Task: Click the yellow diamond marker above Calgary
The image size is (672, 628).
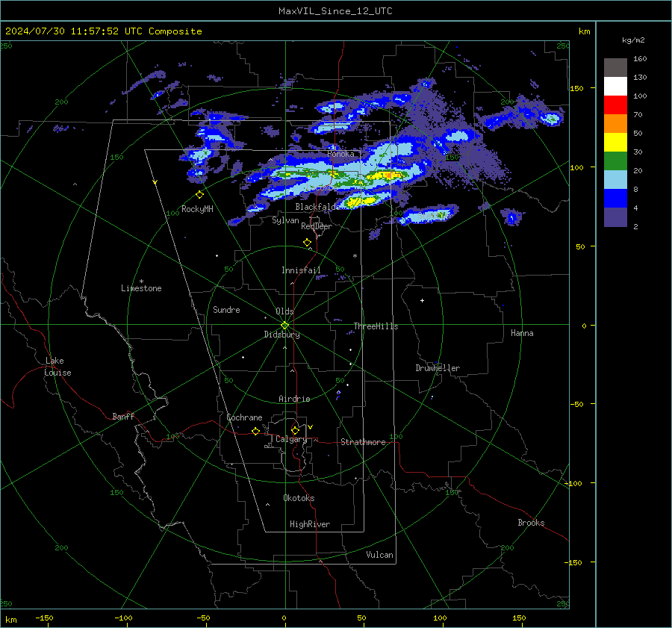Action: point(295,430)
